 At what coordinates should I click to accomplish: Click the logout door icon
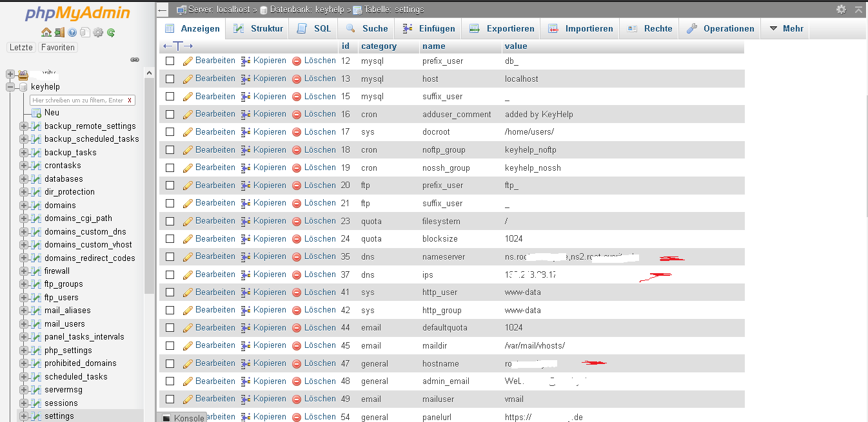pos(59,32)
